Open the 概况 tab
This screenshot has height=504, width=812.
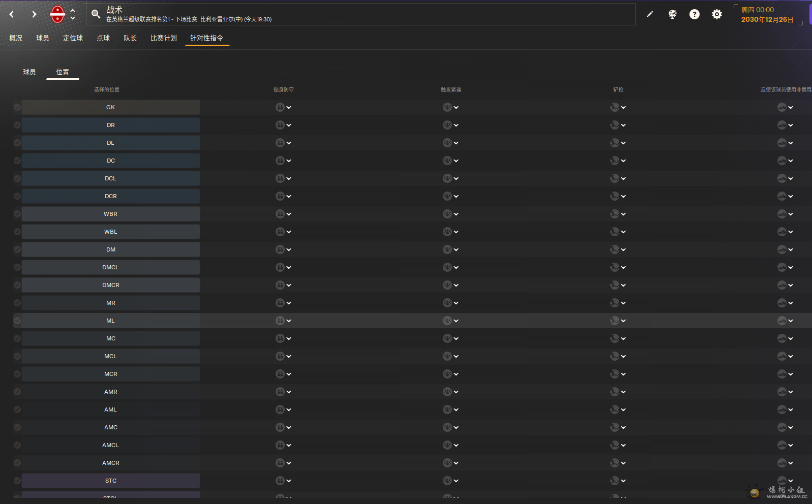(16, 38)
